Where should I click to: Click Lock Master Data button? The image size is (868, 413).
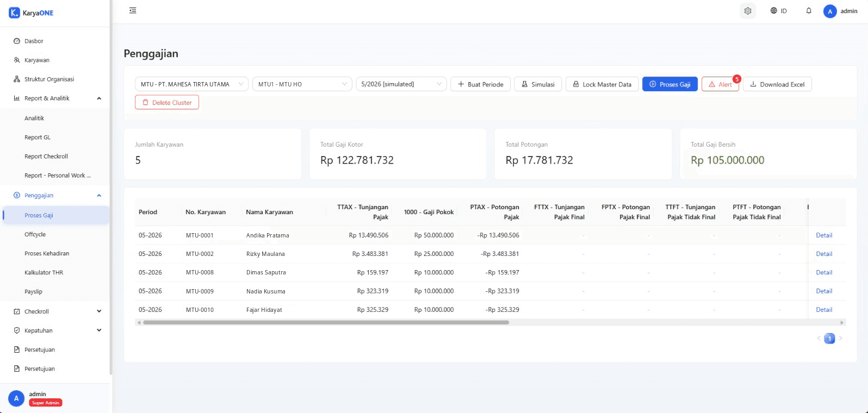tap(602, 84)
